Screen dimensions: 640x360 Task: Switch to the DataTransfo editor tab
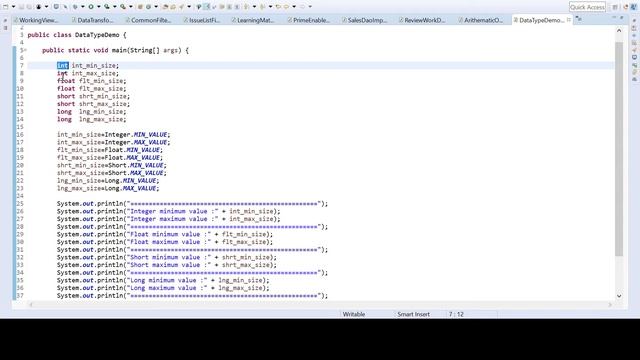(93, 20)
